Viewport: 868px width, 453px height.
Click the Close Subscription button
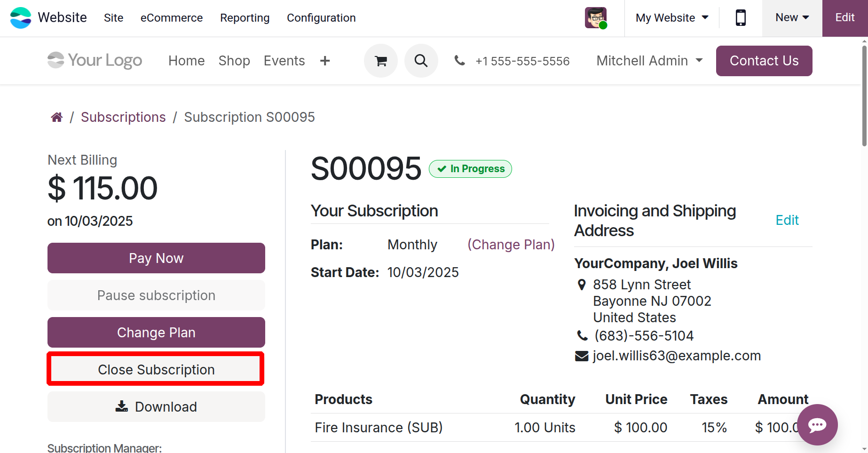pyautogui.click(x=156, y=369)
